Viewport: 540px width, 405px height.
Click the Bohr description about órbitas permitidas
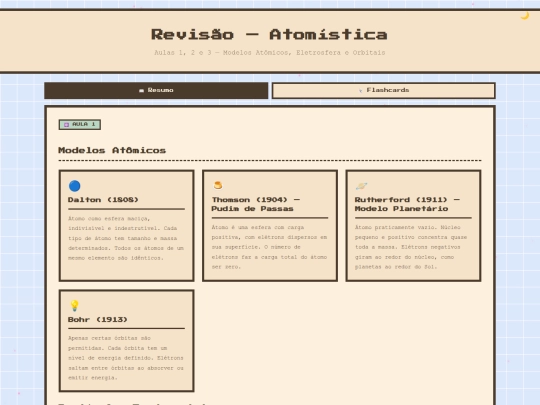coord(126,358)
